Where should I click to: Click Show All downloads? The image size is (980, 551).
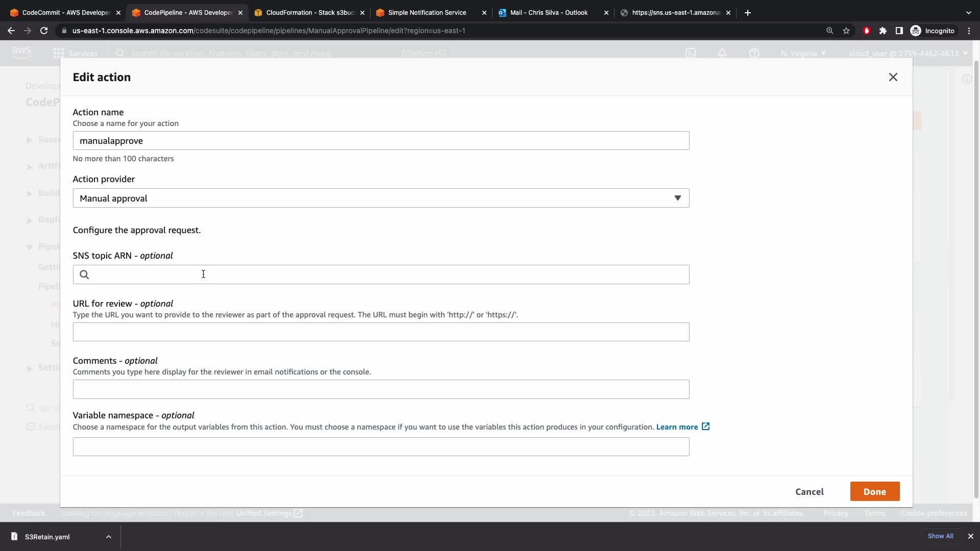pos(940,536)
